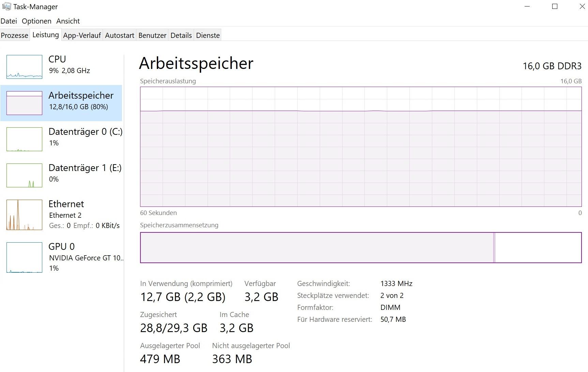The height and width of the screenshot is (372, 588).
Task: Switch to the Prozesse tab
Action: pyautogui.click(x=15, y=35)
